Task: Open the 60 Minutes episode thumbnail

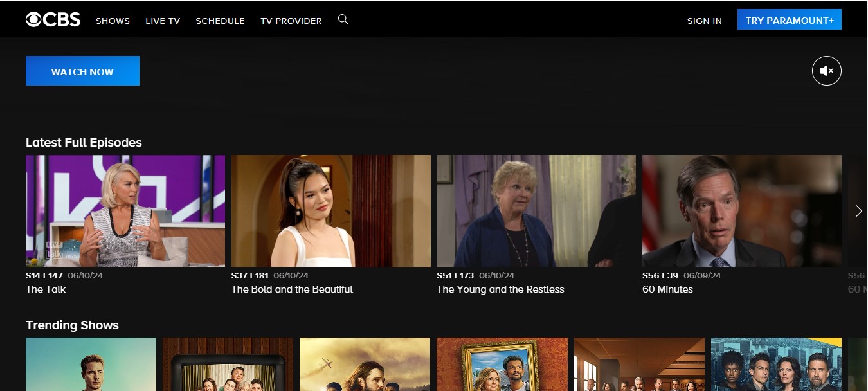Action: [x=742, y=211]
